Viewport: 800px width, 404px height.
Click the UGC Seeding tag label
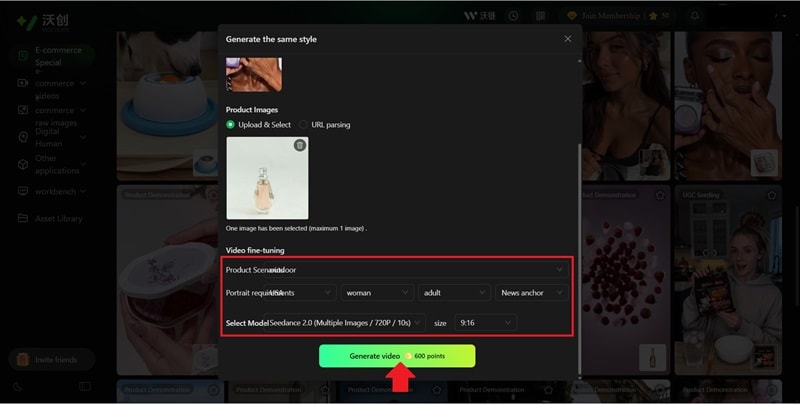[x=701, y=195]
